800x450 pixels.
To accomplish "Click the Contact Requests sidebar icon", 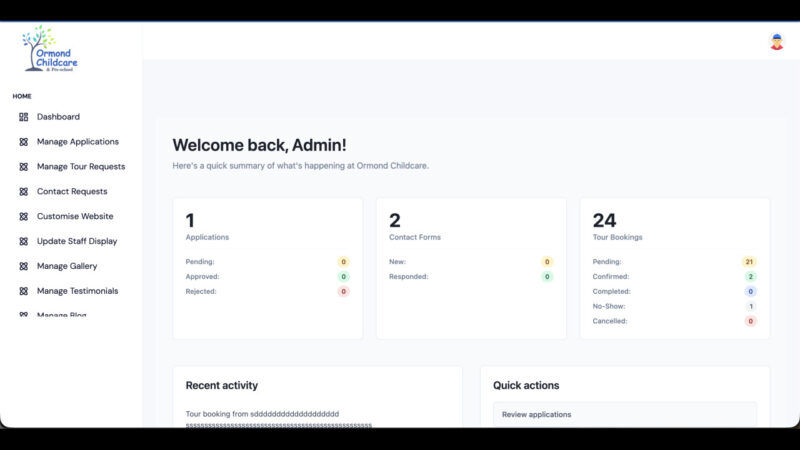I will pos(24,192).
